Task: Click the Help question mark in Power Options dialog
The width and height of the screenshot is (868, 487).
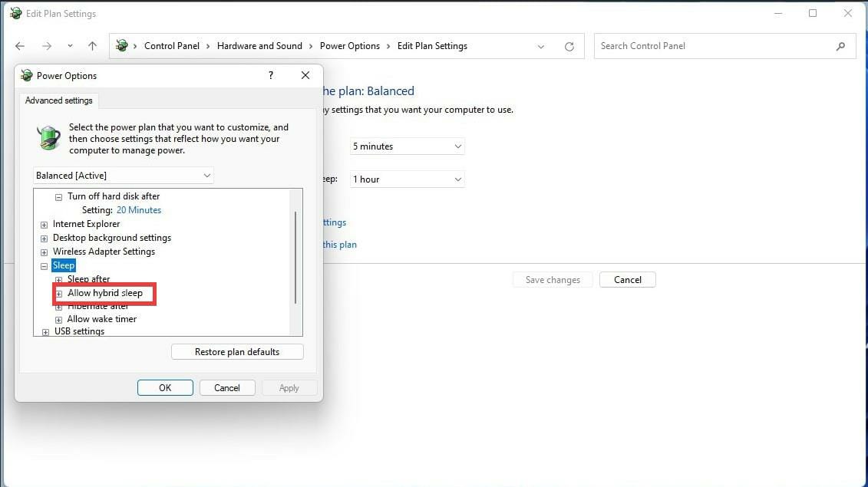Action: click(270, 75)
